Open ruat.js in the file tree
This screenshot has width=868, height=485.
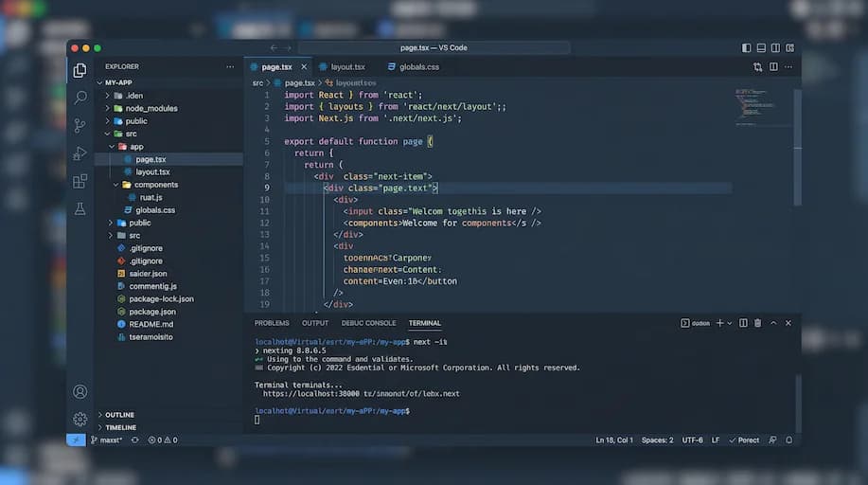(x=151, y=197)
